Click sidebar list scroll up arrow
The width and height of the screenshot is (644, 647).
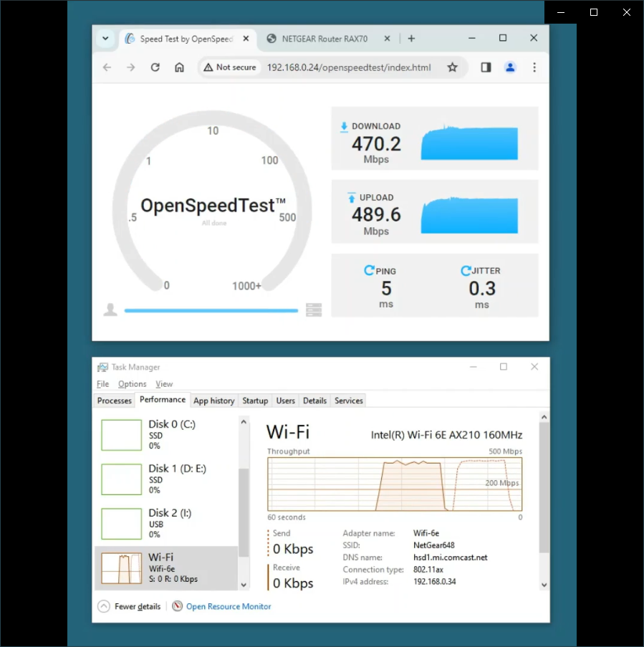[x=244, y=422]
